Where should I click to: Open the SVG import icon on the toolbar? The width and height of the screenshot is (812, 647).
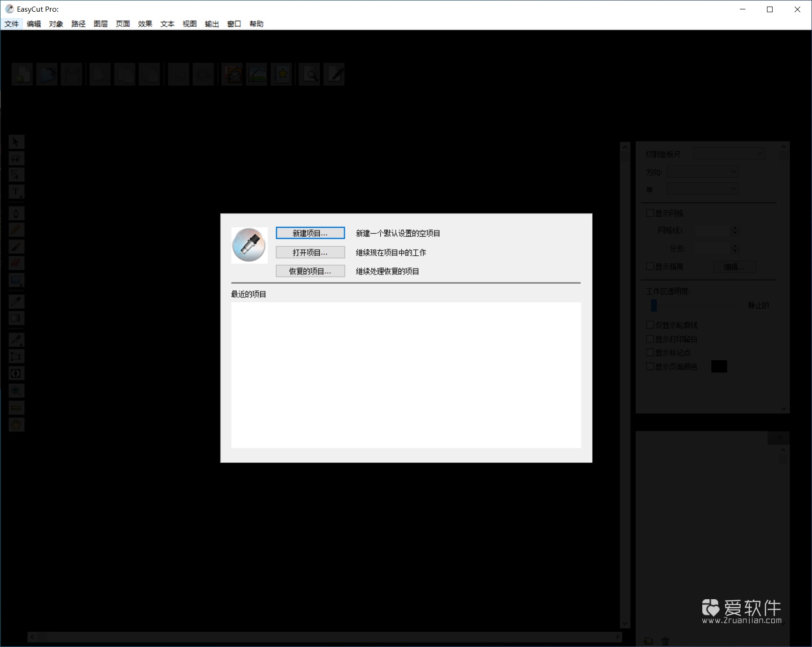[x=232, y=74]
